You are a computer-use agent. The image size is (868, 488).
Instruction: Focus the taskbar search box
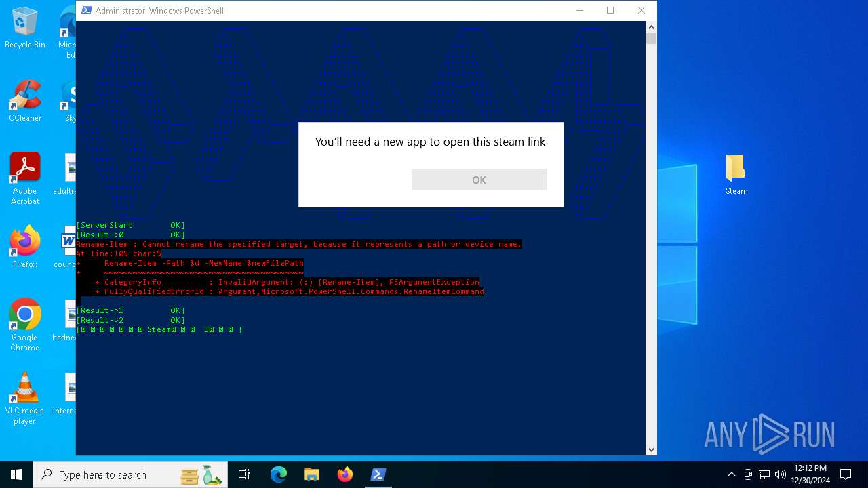[131, 474]
